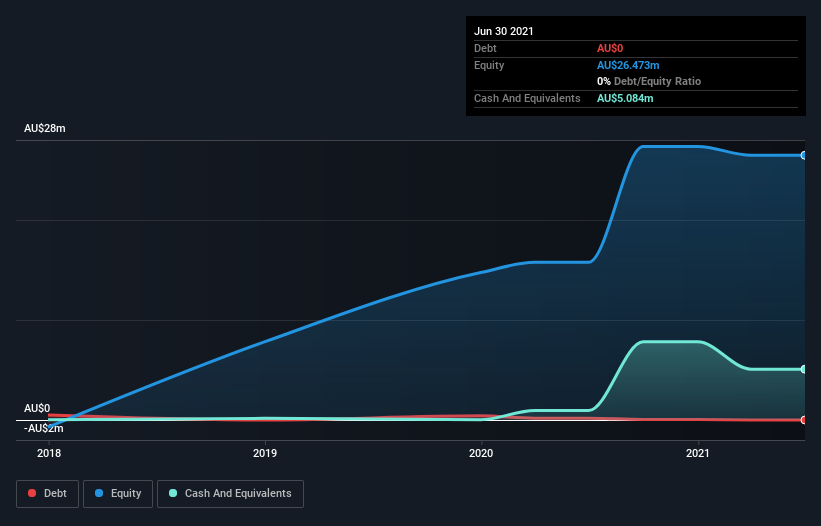Click the 2018 x-axis label
821x526 pixels.
pos(49,453)
